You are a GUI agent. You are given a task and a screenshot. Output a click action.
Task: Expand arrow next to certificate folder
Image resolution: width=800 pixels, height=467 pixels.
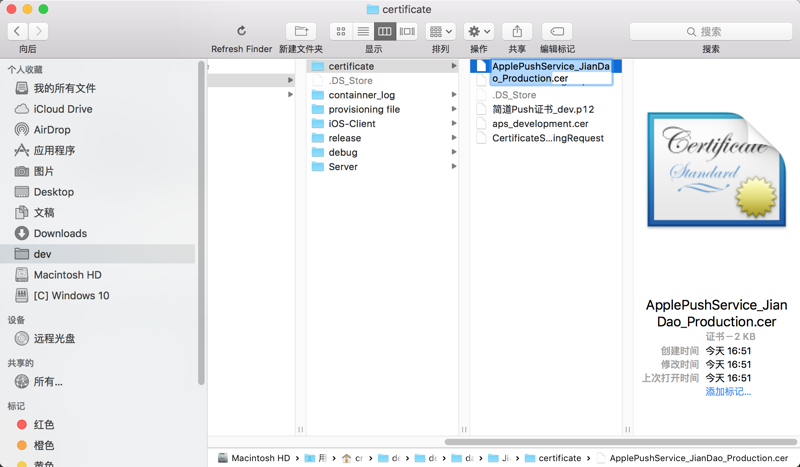[x=454, y=66]
